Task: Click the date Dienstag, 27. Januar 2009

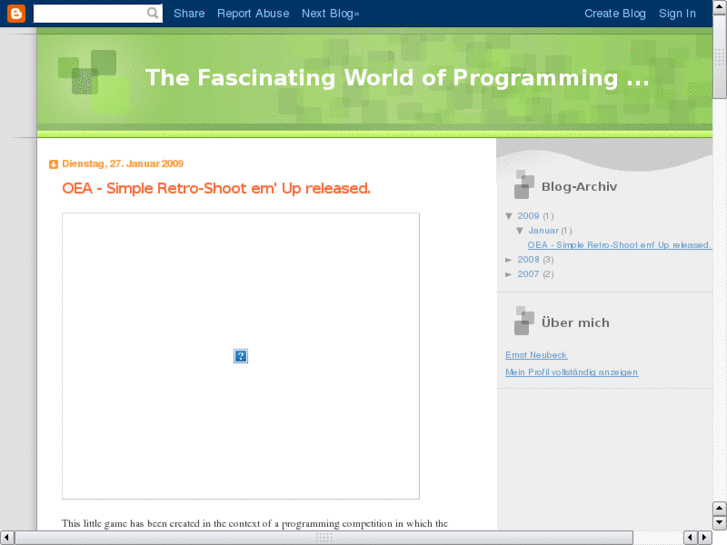Action: [x=123, y=164]
